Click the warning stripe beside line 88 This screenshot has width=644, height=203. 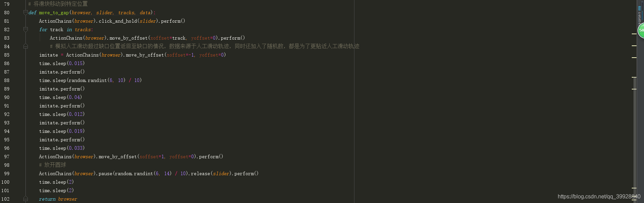[634, 77]
